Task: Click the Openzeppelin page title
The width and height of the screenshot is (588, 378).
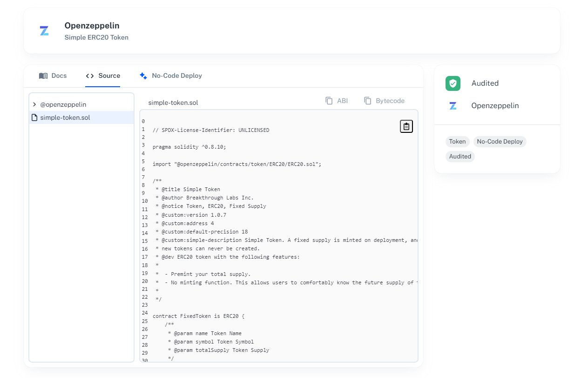Action: click(92, 26)
